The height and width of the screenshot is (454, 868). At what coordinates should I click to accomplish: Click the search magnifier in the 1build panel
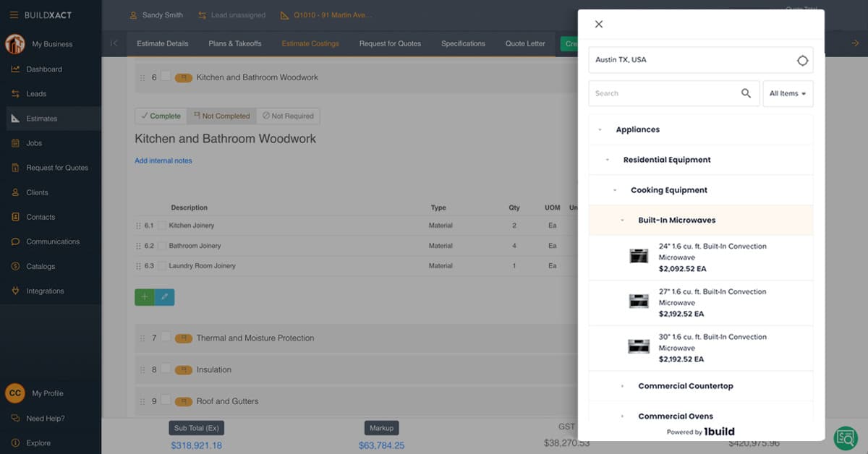(746, 93)
